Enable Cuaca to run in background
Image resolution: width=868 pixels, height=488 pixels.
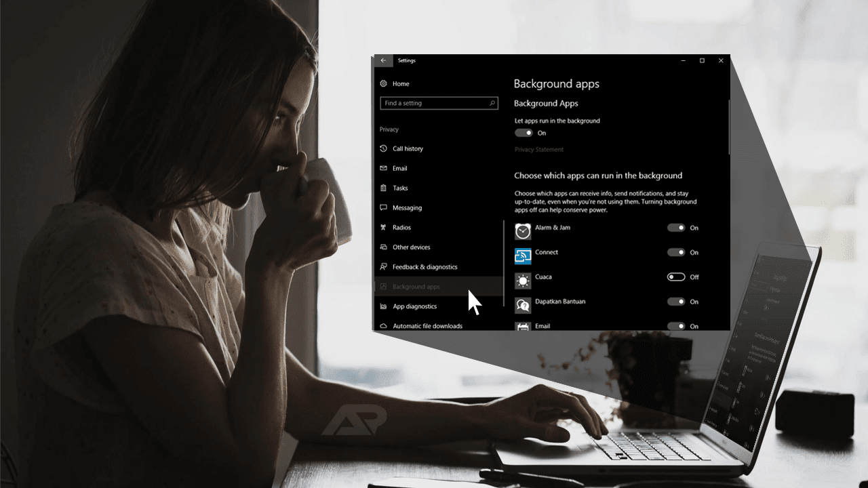(676, 277)
